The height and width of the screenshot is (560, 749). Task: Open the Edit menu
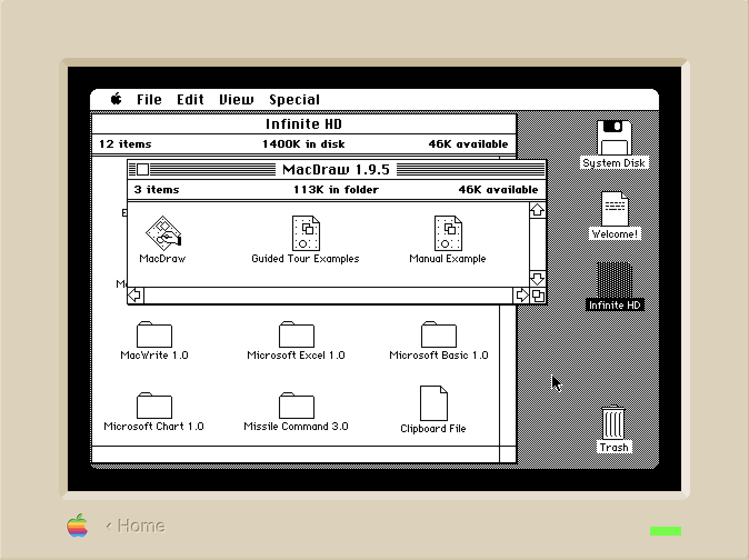click(191, 99)
